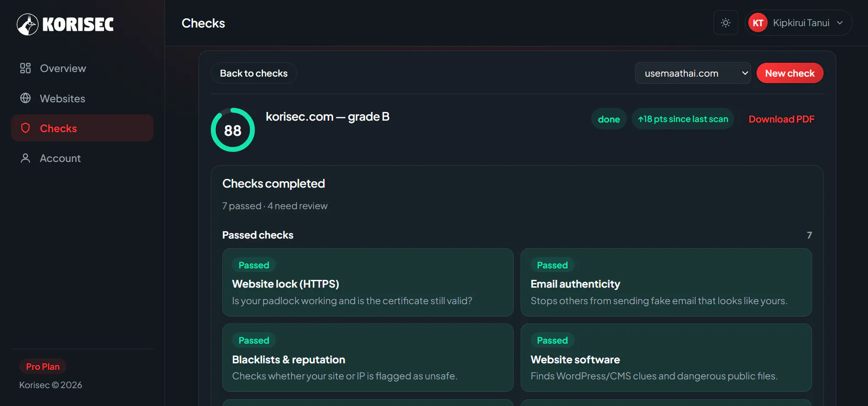Expand the Kipkirui Tanui user menu chevron

(x=840, y=23)
